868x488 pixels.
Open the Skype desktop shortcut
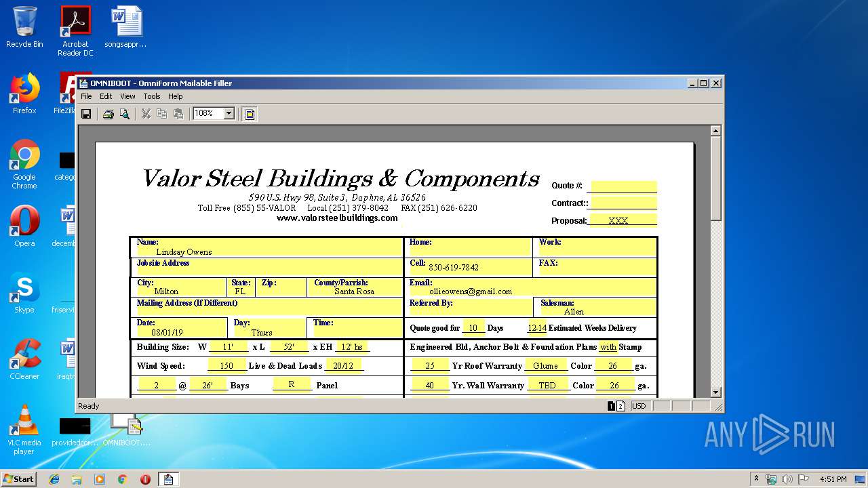tap(24, 293)
